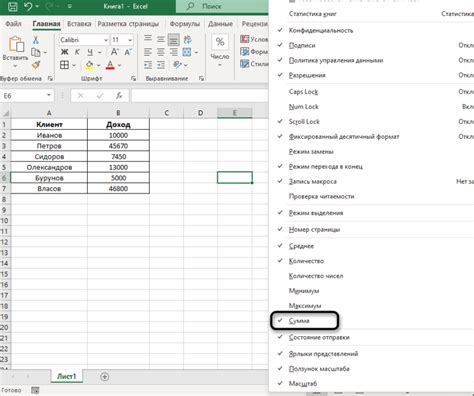This screenshot has height=396, width=474.
Task: Increase indent icon
Action: pos(161,65)
